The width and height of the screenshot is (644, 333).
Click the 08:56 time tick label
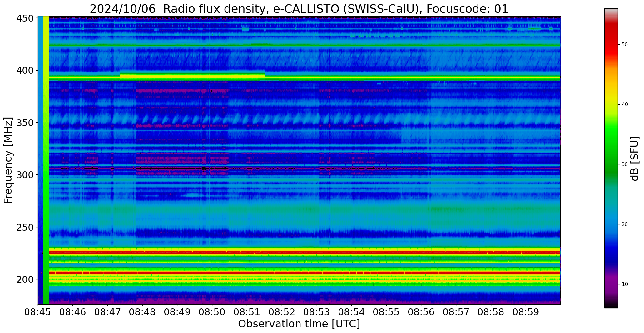421,312
